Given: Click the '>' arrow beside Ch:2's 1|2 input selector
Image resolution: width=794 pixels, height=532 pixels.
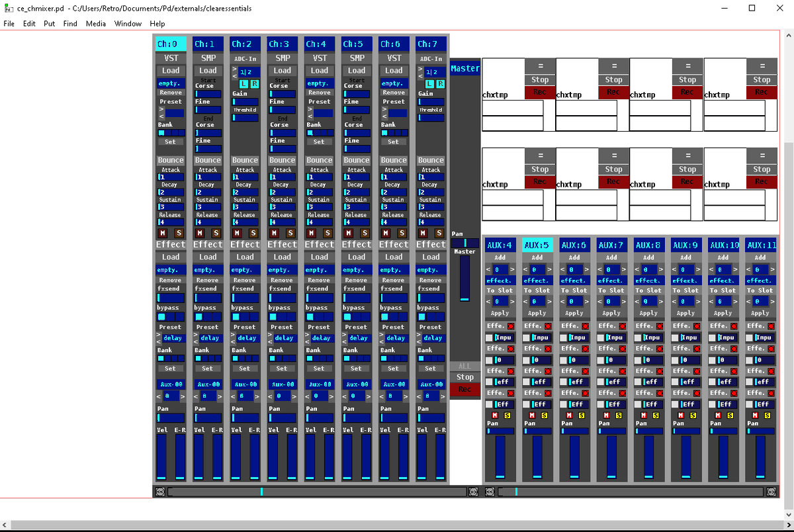Looking at the screenshot, I should click(234, 69).
